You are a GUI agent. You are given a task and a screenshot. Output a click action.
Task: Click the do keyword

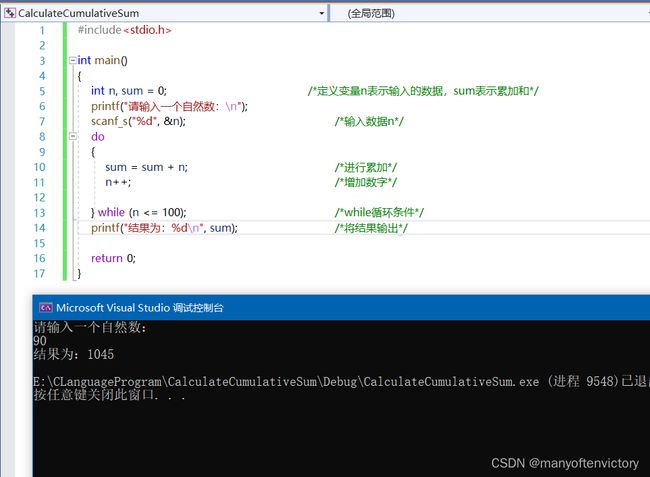coord(98,136)
